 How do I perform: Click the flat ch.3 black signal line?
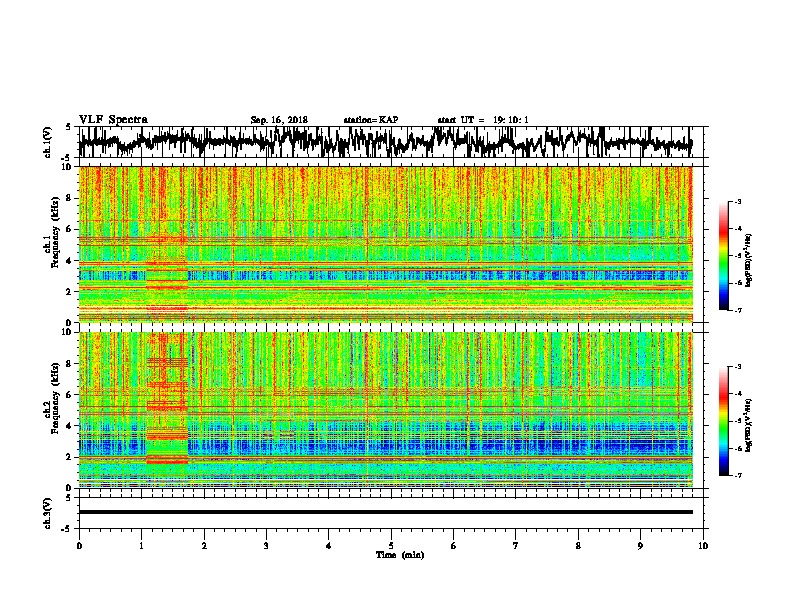(386, 512)
